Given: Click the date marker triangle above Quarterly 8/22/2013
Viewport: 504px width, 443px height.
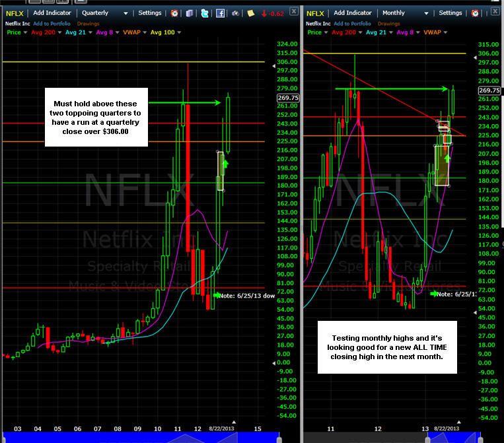Looking at the screenshot, I should pyautogui.click(x=234, y=422).
